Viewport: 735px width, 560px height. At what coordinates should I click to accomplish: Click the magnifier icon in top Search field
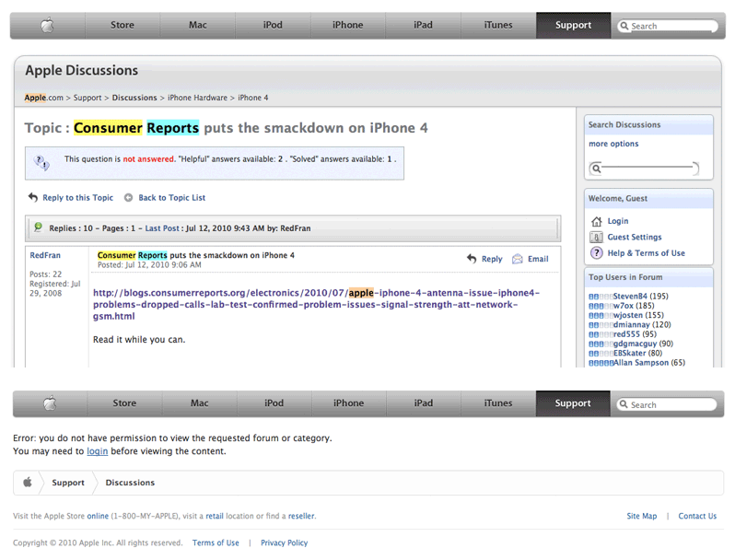point(624,26)
